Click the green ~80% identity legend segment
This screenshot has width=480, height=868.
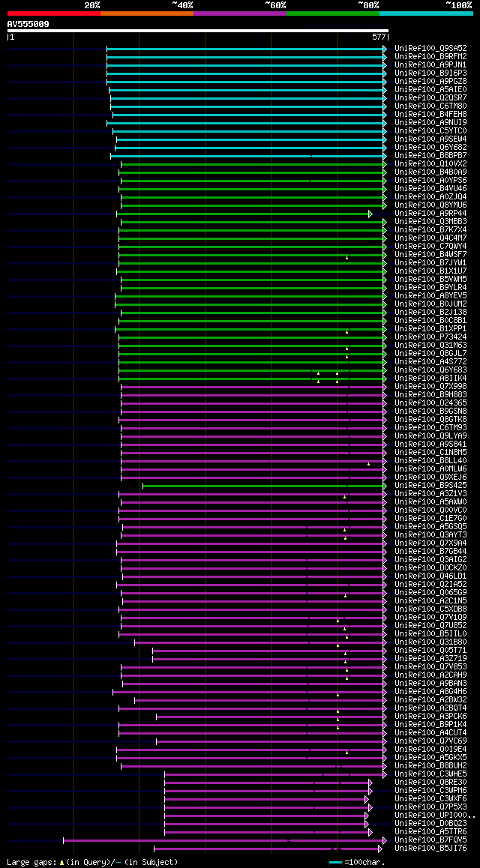point(333,13)
